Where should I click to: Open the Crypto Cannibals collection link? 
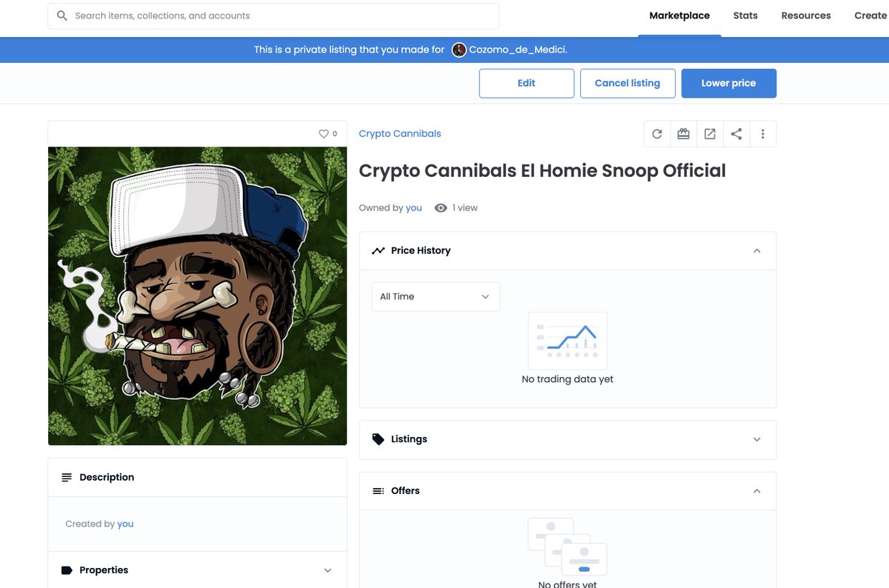pos(400,134)
